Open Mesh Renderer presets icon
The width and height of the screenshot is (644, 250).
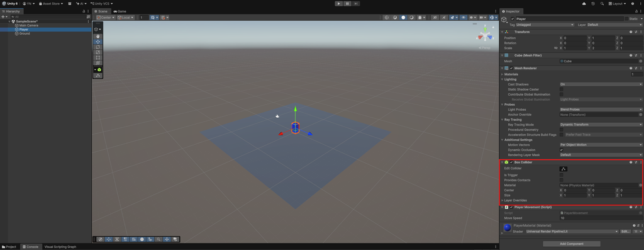(636, 68)
